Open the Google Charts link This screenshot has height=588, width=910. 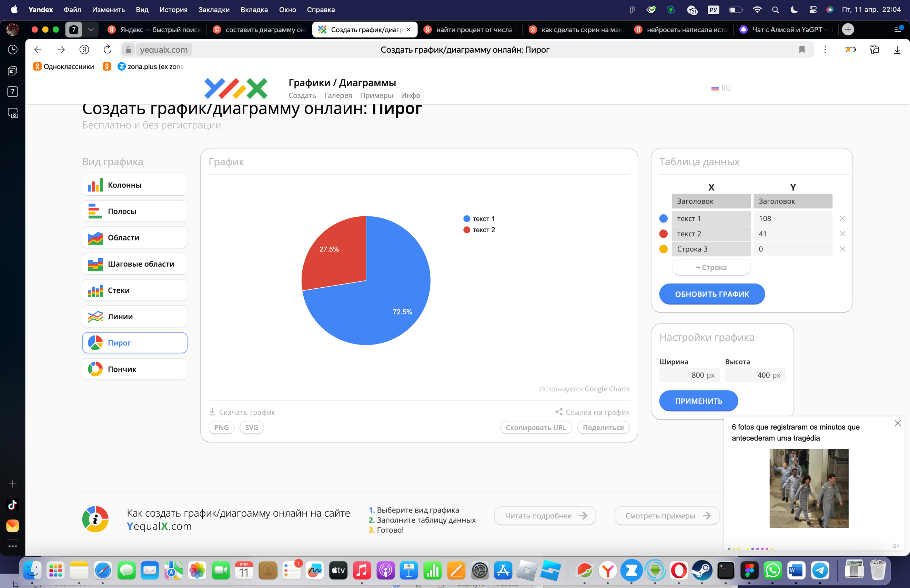tap(607, 389)
